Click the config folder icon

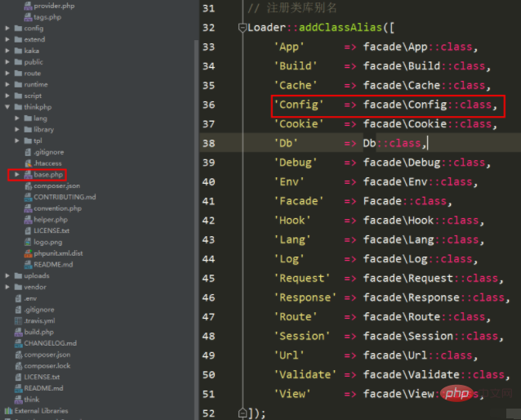(18, 29)
